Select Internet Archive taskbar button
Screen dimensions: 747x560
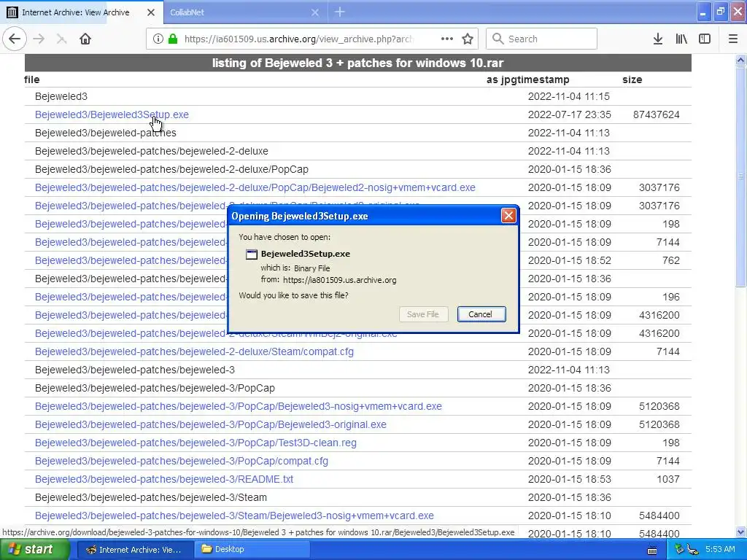point(135,550)
